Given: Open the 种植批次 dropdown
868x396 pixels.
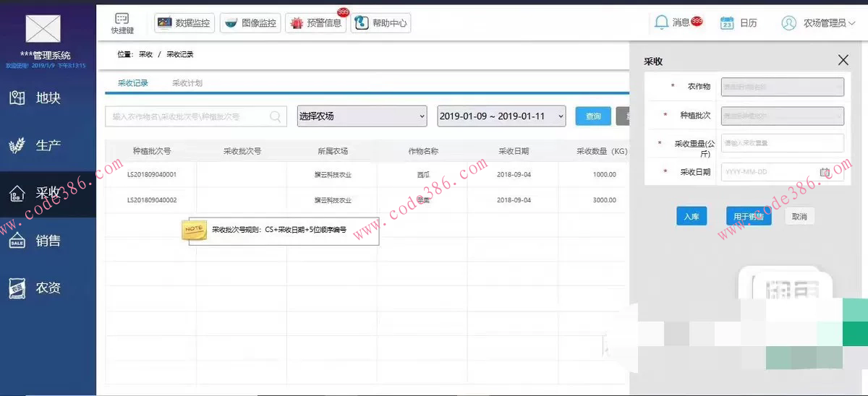Looking at the screenshot, I should click(x=783, y=116).
